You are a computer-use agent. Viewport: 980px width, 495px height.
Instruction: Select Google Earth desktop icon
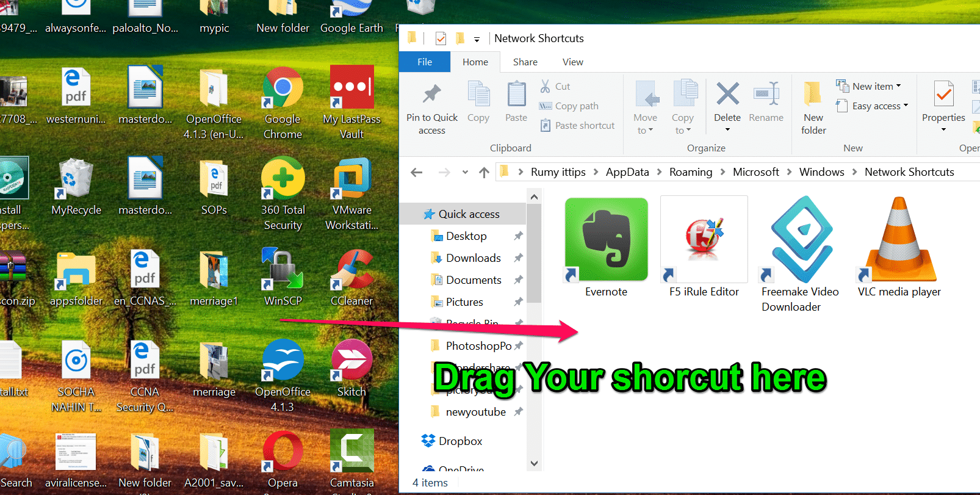tap(352, 17)
